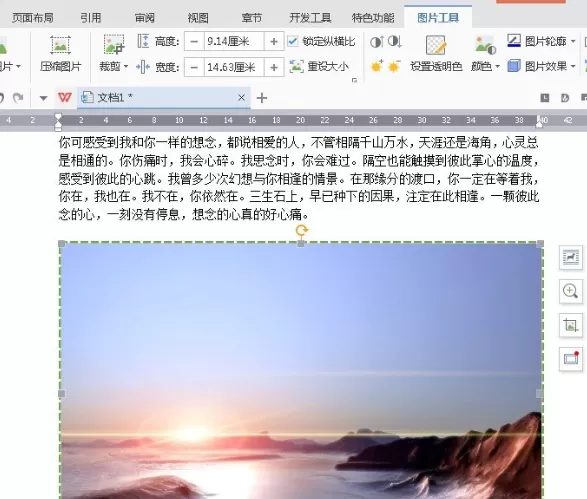Decrease picture width with minus button
This screenshot has height=499, width=587.
coord(194,67)
